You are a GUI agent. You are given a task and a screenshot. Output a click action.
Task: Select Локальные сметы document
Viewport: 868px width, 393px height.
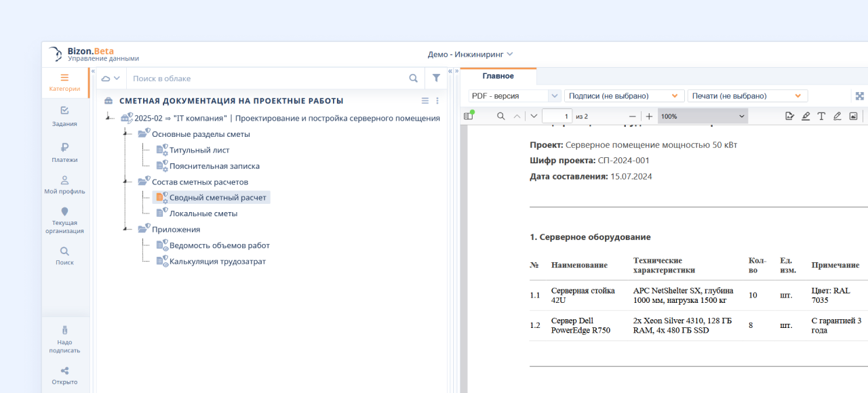point(203,213)
